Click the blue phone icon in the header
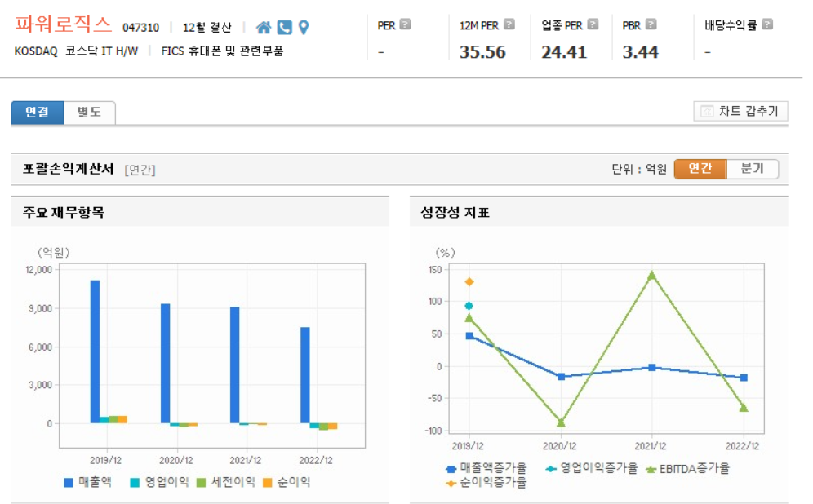 tap(283, 27)
